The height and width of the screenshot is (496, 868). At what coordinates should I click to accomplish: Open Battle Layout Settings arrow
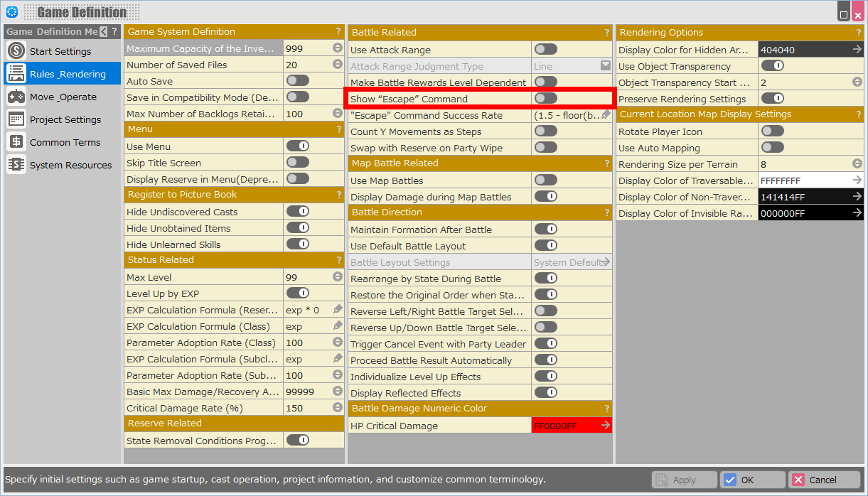(x=605, y=262)
